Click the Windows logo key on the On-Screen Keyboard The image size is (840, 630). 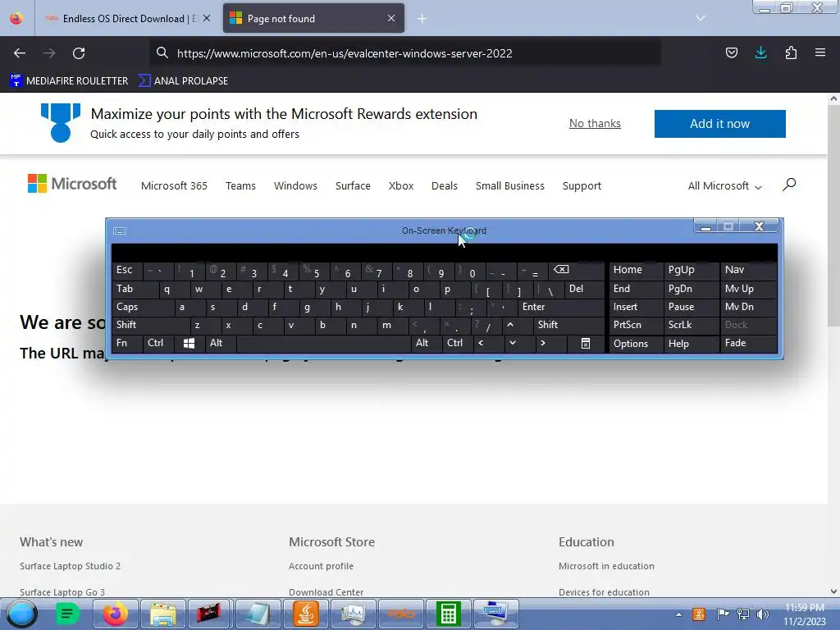[189, 344]
